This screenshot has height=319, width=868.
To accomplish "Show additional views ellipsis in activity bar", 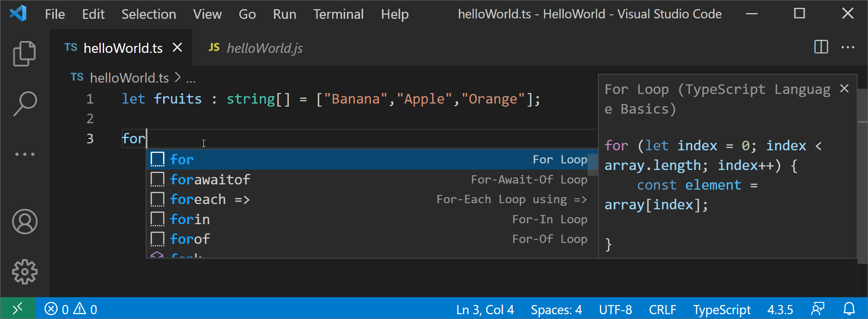I will pos(24,154).
